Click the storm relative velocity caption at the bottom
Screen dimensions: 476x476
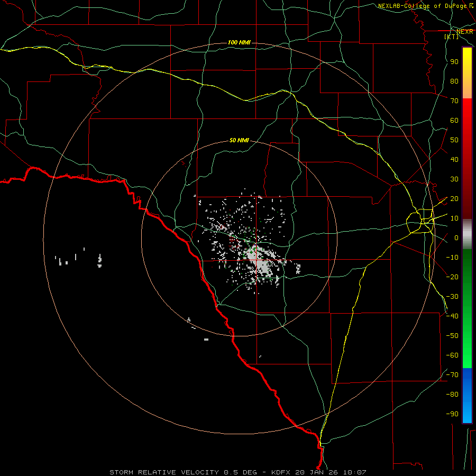pos(238,472)
